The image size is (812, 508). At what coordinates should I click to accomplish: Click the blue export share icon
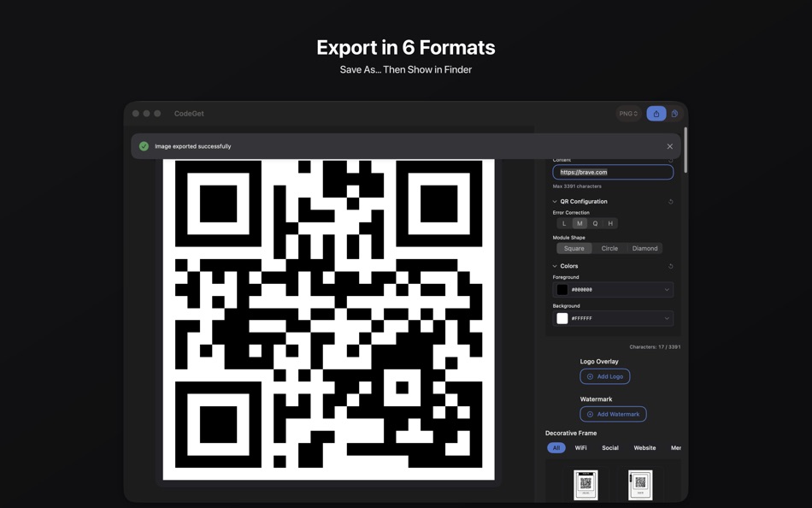[x=656, y=114]
